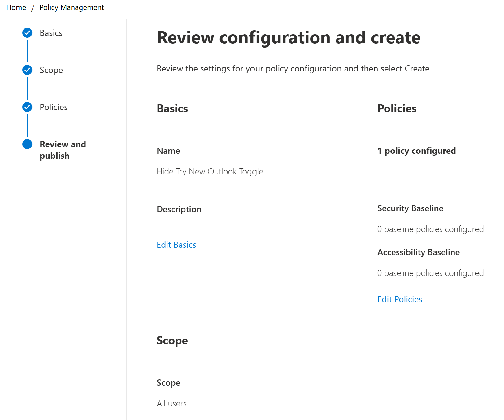Click the Review configuration and create heading

(289, 38)
